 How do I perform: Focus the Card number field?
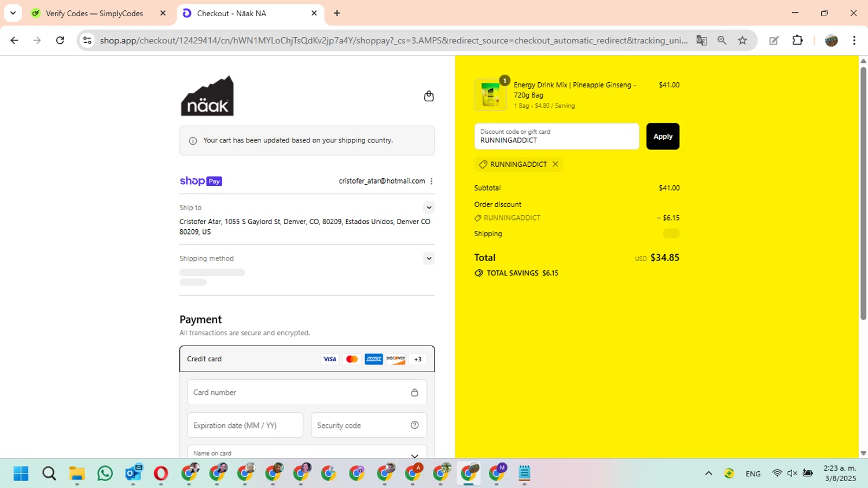pyautogui.click(x=307, y=392)
